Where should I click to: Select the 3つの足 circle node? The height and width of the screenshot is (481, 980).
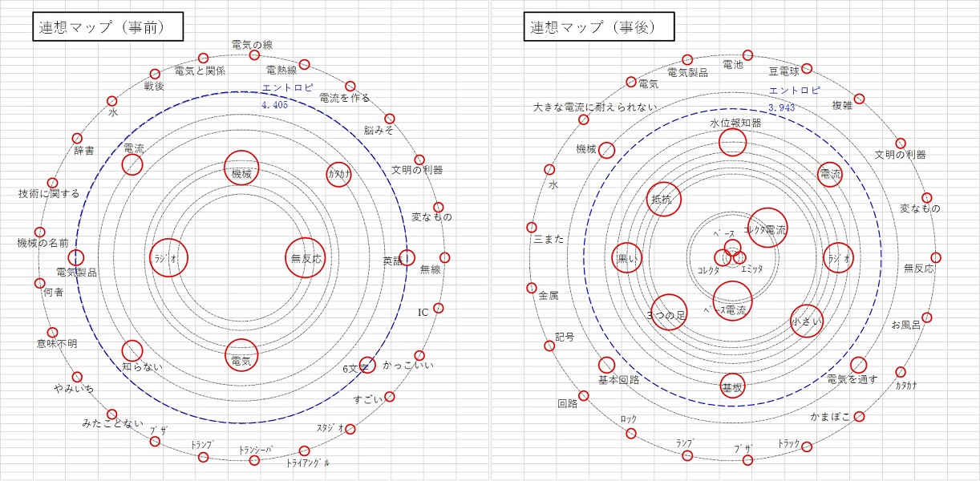click(670, 313)
